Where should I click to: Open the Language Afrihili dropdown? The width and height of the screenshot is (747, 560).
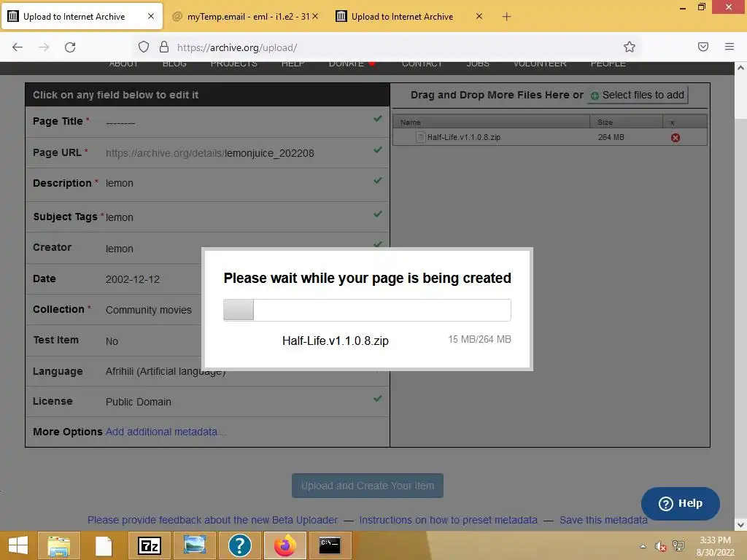tap(164, 371)
